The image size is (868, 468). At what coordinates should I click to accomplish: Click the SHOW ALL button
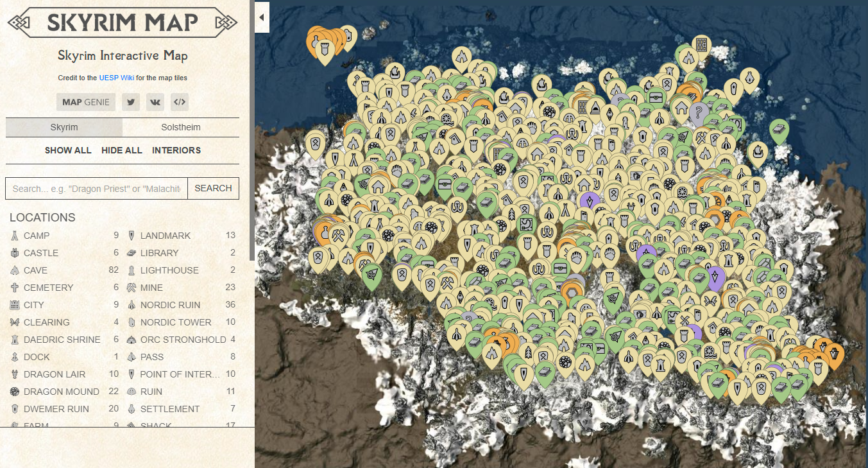(68, 150)
